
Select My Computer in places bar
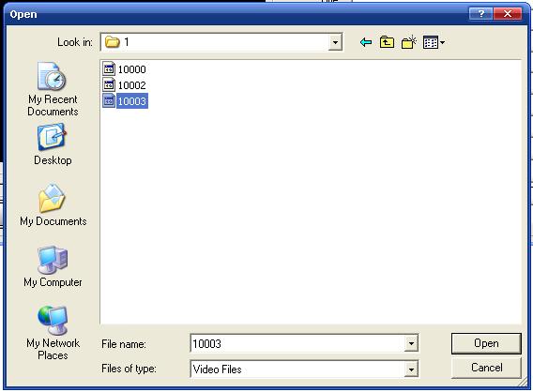[53, 266]
